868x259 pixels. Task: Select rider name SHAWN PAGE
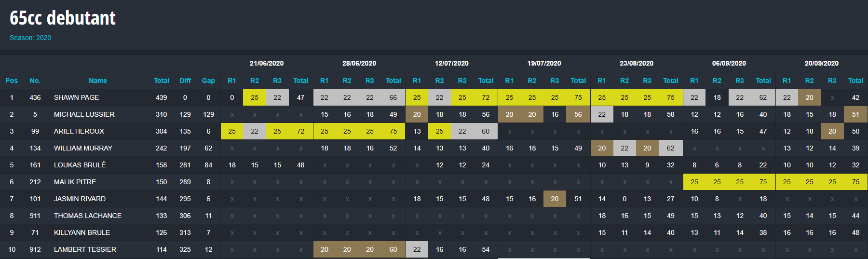point(76,97)
